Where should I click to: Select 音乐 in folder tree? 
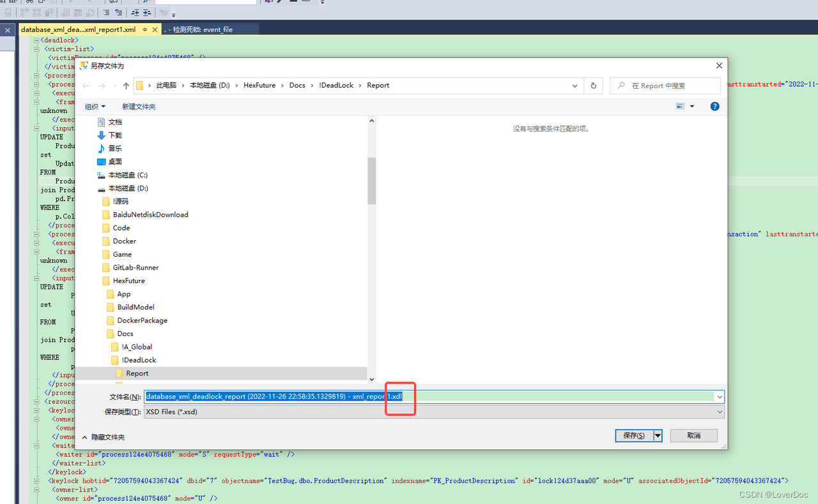(115, 148)
